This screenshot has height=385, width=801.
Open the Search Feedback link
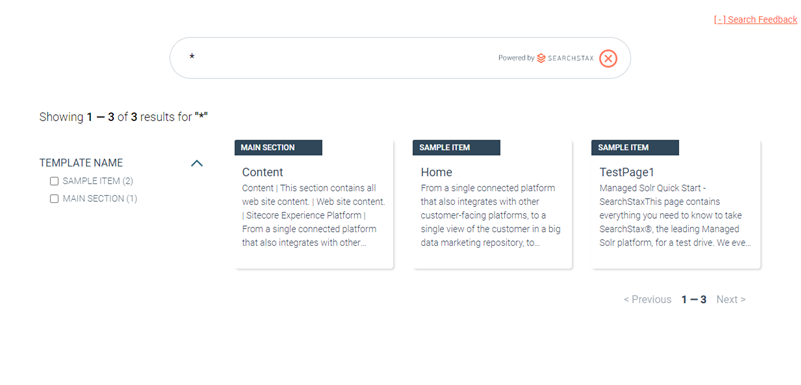tap(756, 19)
